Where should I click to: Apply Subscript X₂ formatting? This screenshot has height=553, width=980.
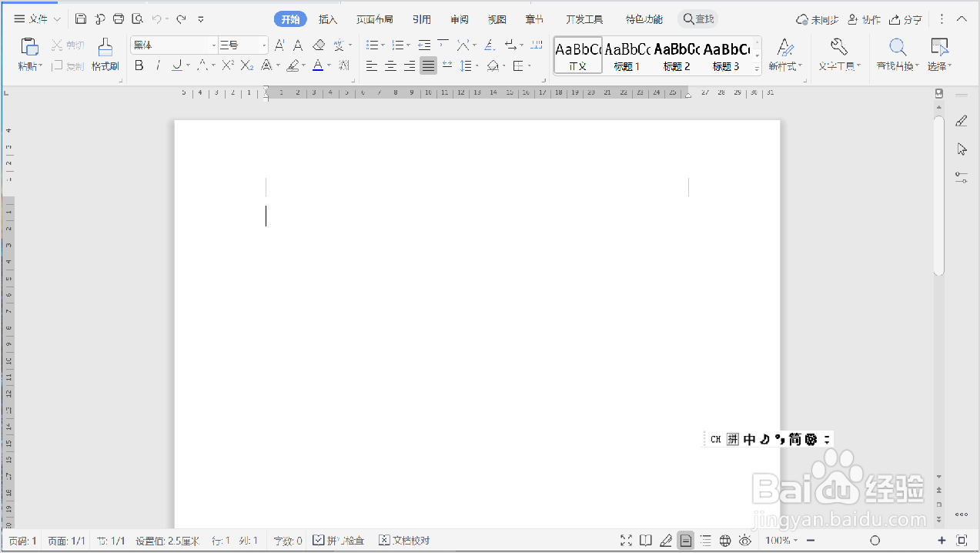pyautogui.click(x=247, y=66)
